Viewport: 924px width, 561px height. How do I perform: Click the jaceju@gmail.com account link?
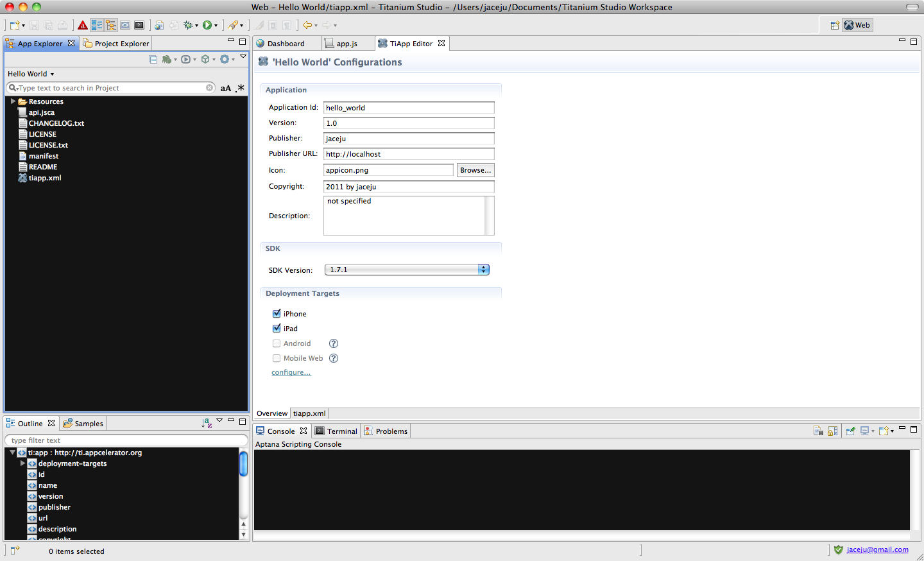pyautogui.click(x=877, y=549)
